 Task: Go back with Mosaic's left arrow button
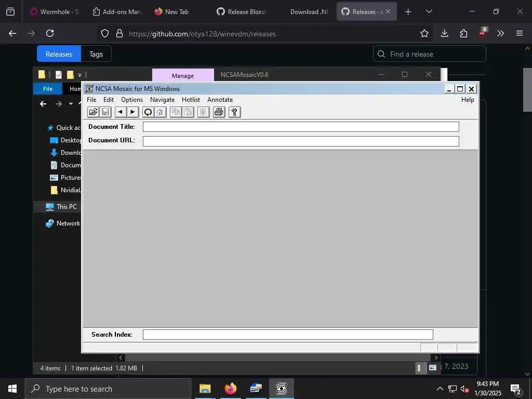coord(121,112)
